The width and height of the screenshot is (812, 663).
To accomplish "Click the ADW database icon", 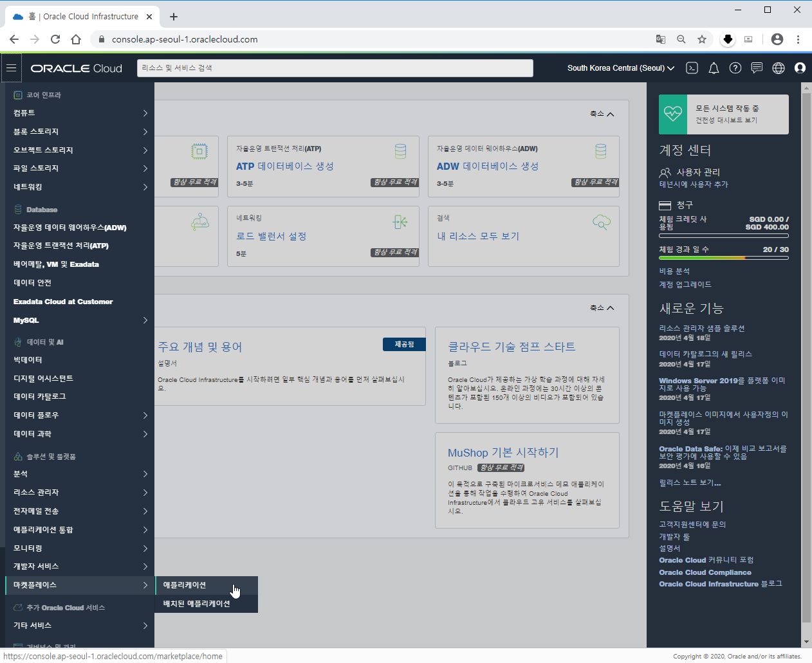I will pyautogui.click(x=600, y=151).
